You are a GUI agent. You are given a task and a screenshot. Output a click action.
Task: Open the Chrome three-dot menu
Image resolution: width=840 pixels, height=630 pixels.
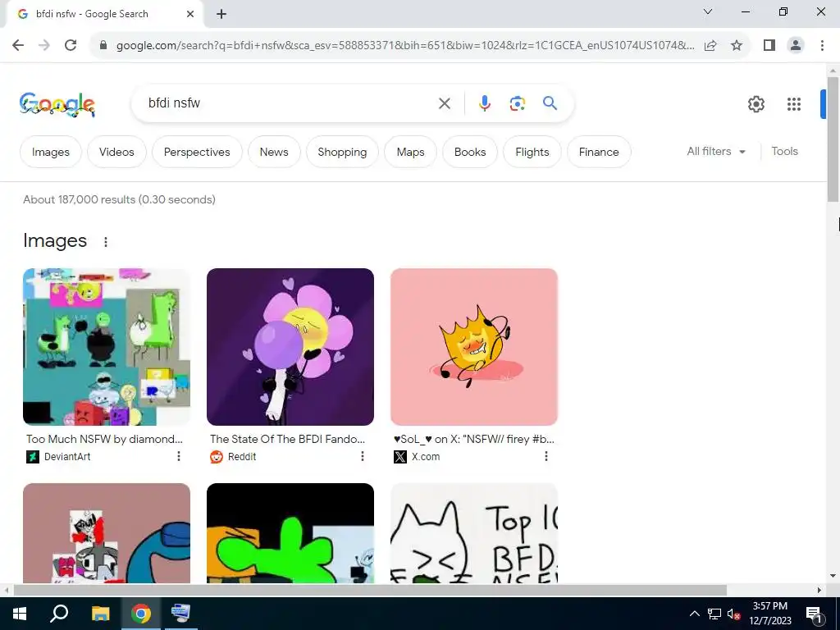(822, 45)
